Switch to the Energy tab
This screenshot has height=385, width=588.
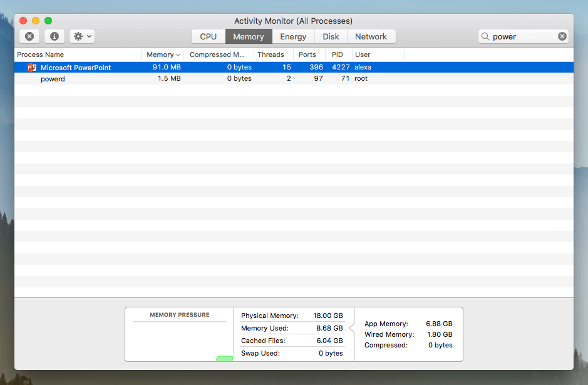(293, 36)
